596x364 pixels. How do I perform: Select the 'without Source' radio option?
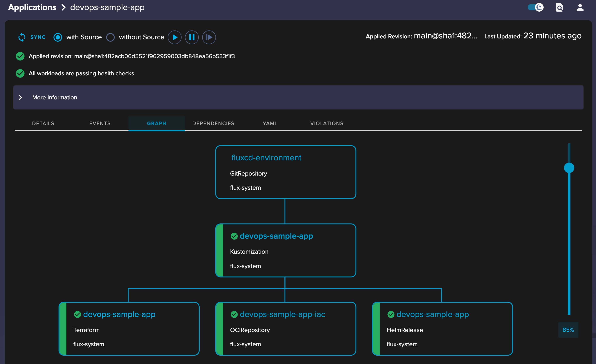[x=110, y=37]
